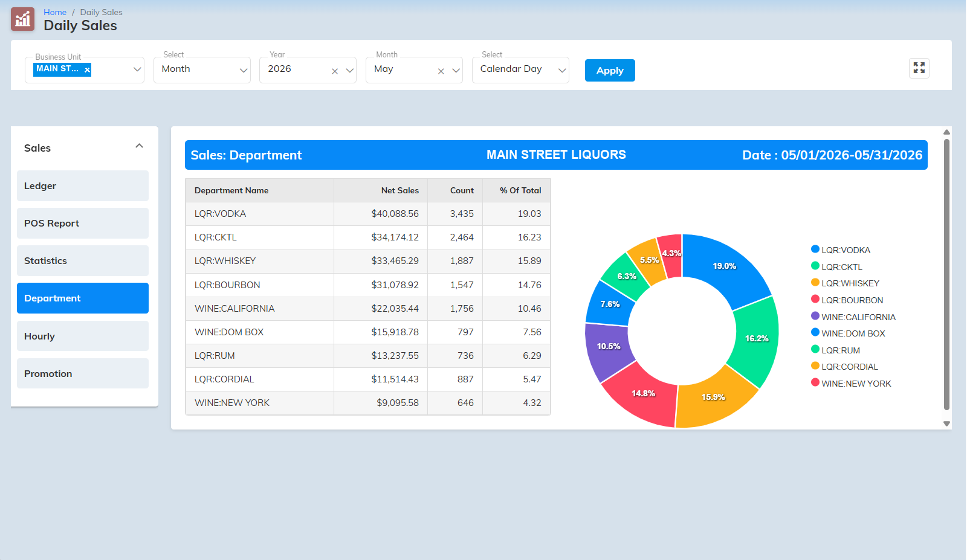The width and height of the screenshot is (967, 560).
Task: Click the $33,465.29 net sales value
Action: (395, 261)
